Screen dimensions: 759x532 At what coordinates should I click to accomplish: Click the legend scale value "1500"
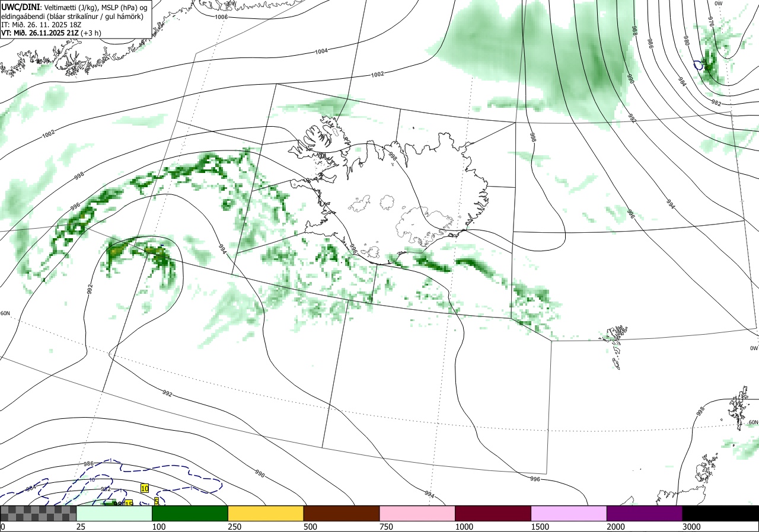point(540,527)
